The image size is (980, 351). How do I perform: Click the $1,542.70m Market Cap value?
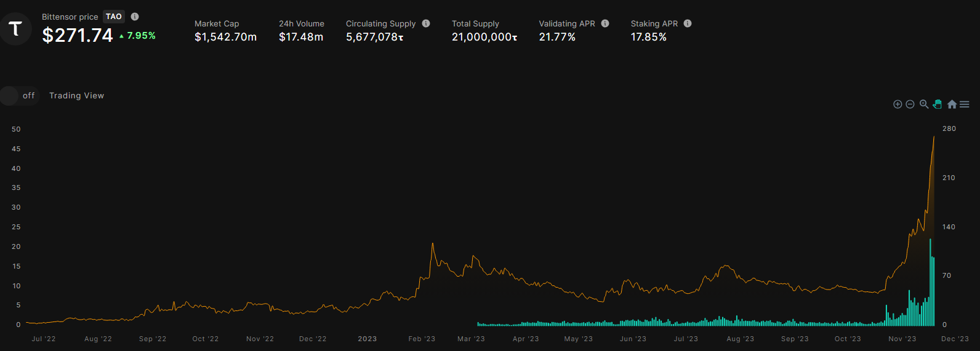225,37
